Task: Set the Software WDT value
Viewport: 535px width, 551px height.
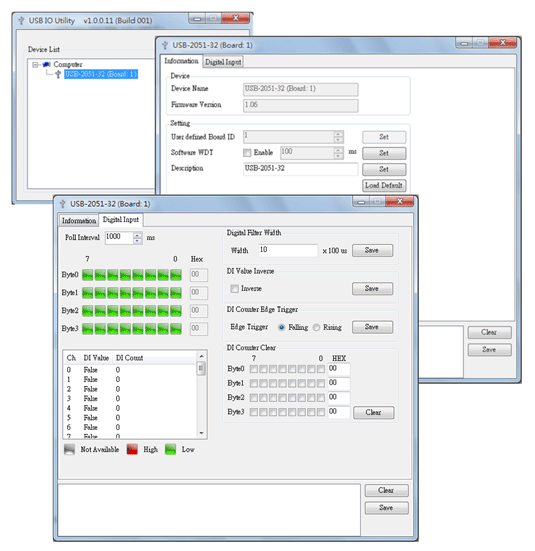Action: point(384,153)
